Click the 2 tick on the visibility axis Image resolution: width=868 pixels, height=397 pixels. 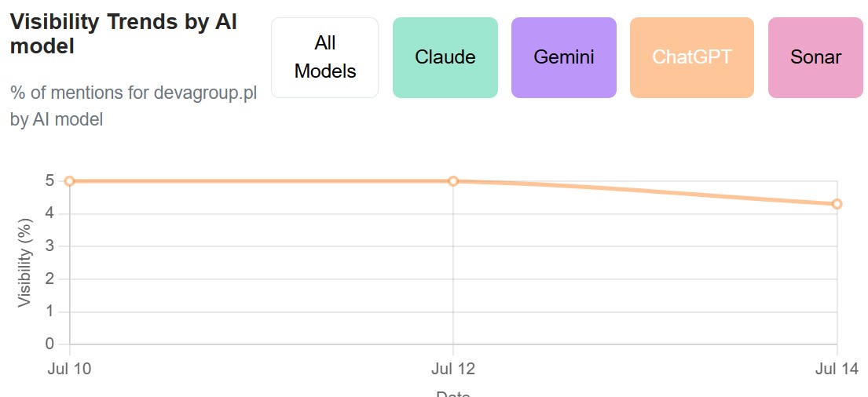[49, 279]
